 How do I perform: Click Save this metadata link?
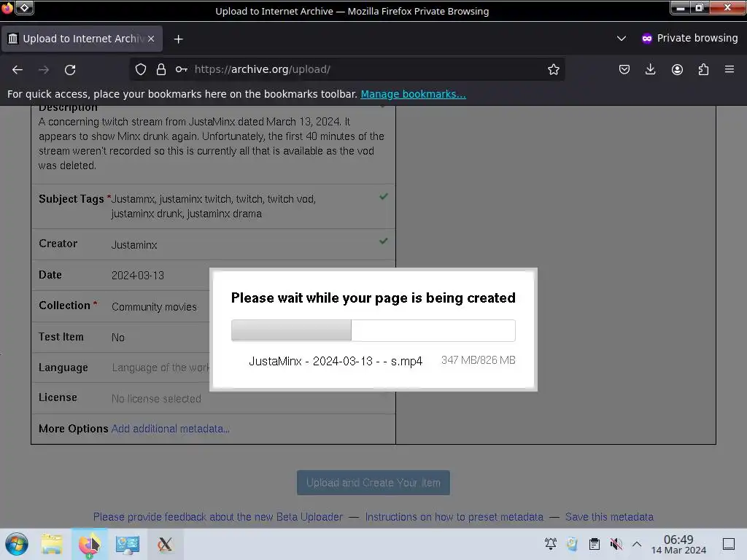[609, 517]
